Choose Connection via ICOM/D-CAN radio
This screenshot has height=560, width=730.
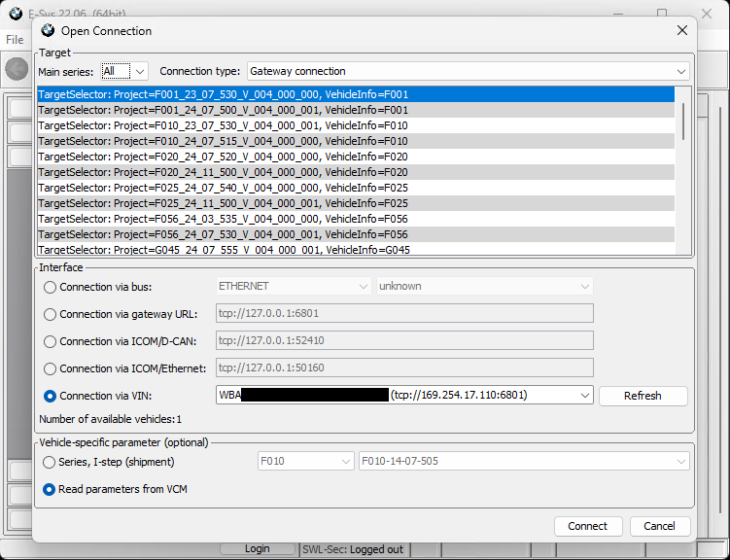click(x=50, y=341)
